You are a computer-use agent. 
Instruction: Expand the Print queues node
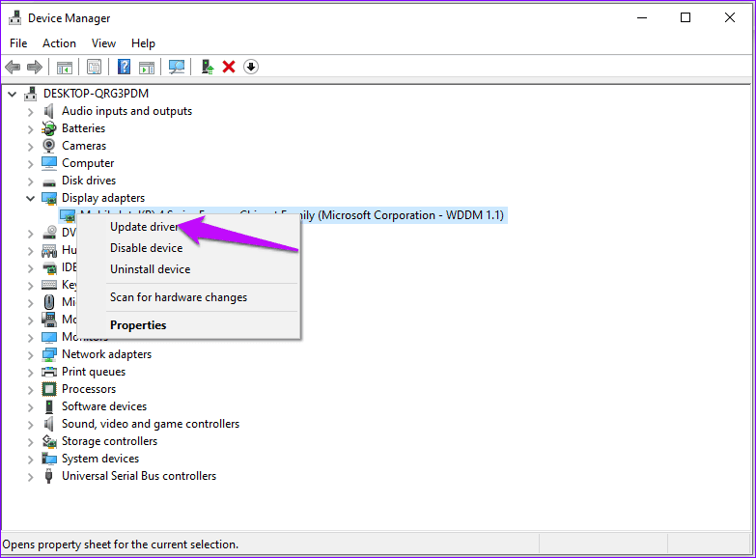click(x=30, y=373)
